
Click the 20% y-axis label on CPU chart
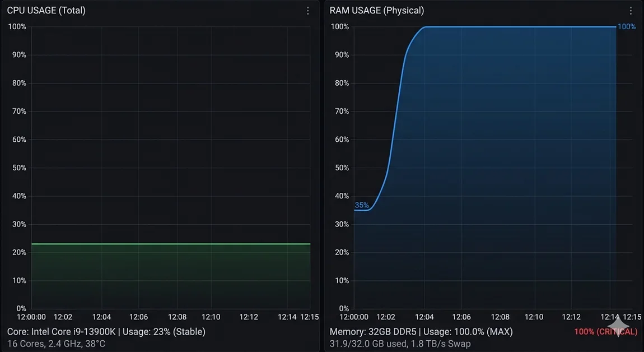point(19,252)
